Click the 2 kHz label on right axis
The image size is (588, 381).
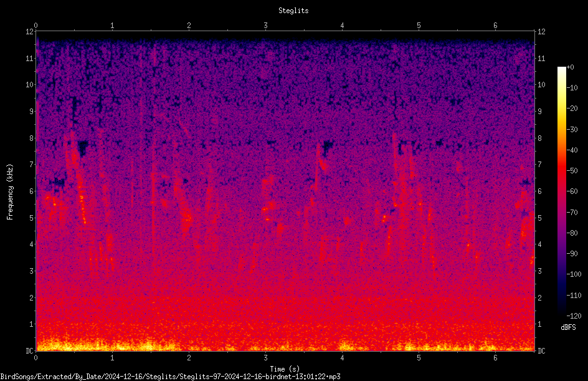point(539,297)
